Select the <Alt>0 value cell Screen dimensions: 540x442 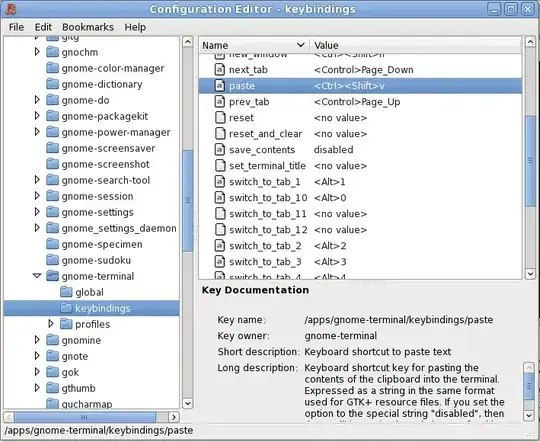point(330,198)
